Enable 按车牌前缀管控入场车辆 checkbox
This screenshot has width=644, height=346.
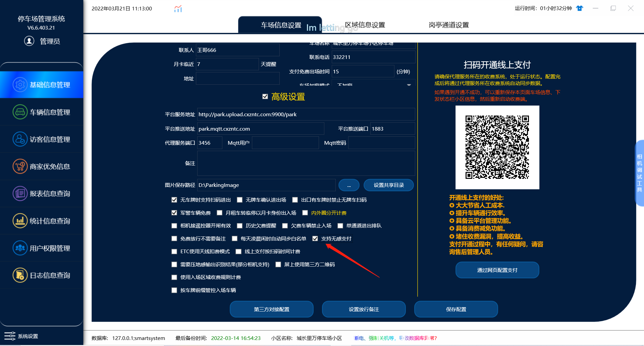pyautogui.click(x=174, y=290)
